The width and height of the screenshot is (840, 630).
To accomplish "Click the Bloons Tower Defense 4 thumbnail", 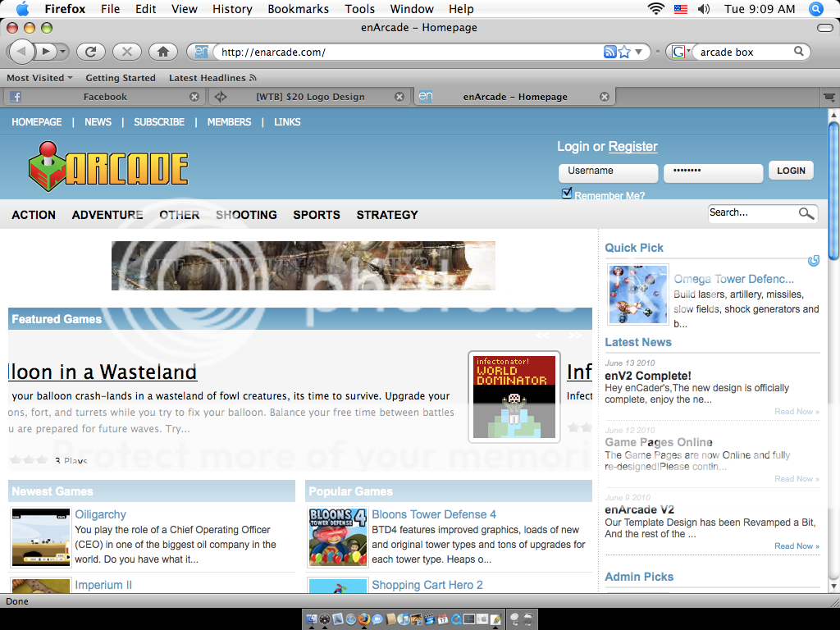I will pos(337,537).
